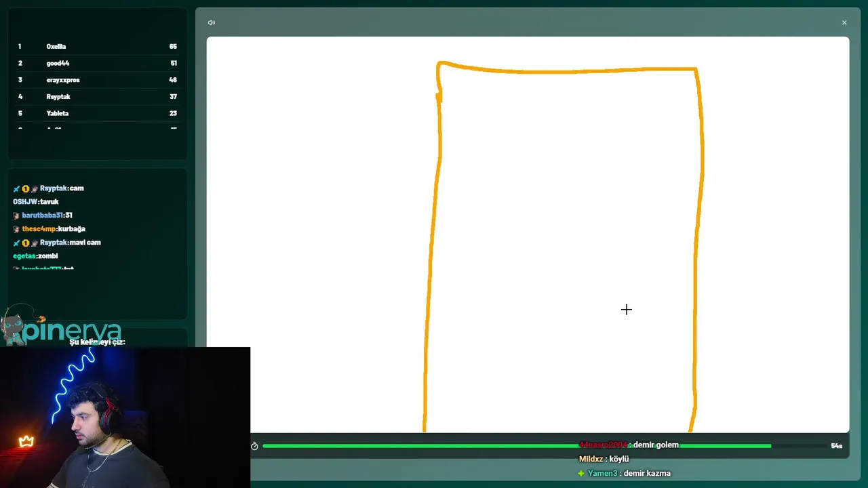The width and height of the screenshot is (868, 488).
Task: Click the 'demir kazma' guess text
Action: (647, 473)
